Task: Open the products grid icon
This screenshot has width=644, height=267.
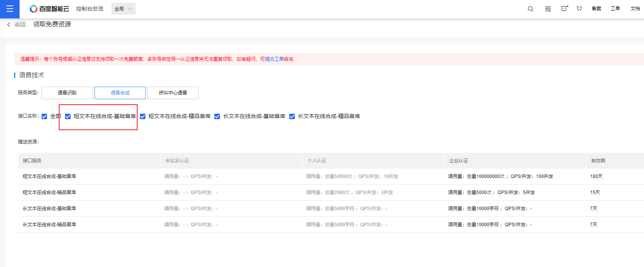Action: pos(548,9)
